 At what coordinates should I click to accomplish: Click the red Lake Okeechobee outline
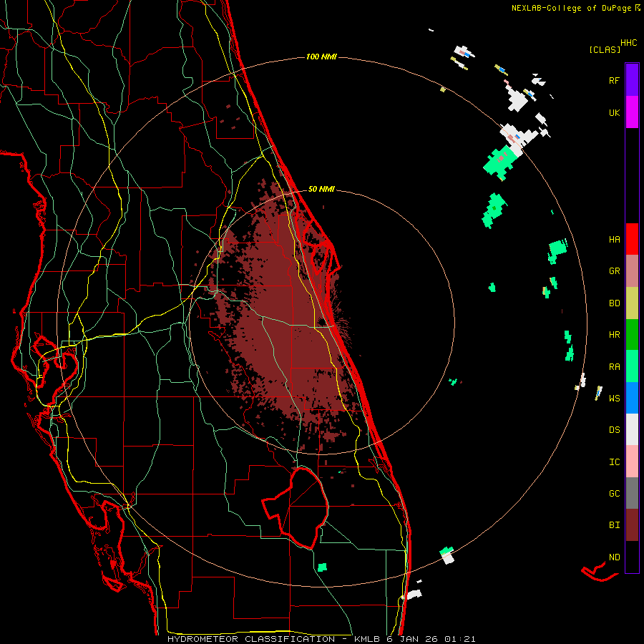[x=296, y=508]
